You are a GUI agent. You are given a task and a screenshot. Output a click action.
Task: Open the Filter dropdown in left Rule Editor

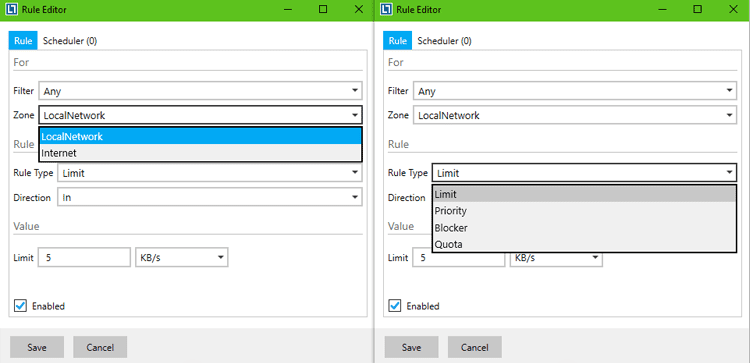point(200,90)
